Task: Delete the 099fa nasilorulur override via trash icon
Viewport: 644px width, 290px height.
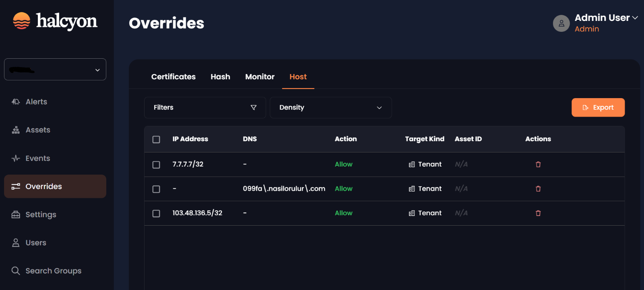Action: pos(538,189)
